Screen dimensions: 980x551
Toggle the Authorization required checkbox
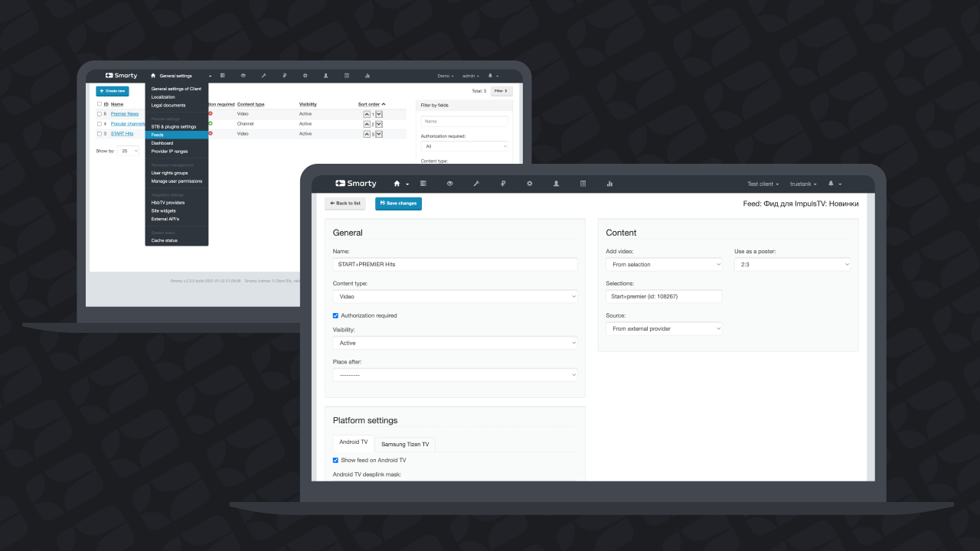335,315
